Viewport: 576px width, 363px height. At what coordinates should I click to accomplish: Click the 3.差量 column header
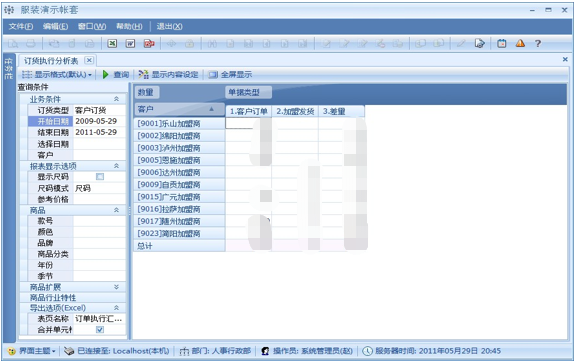pos(341,111)
